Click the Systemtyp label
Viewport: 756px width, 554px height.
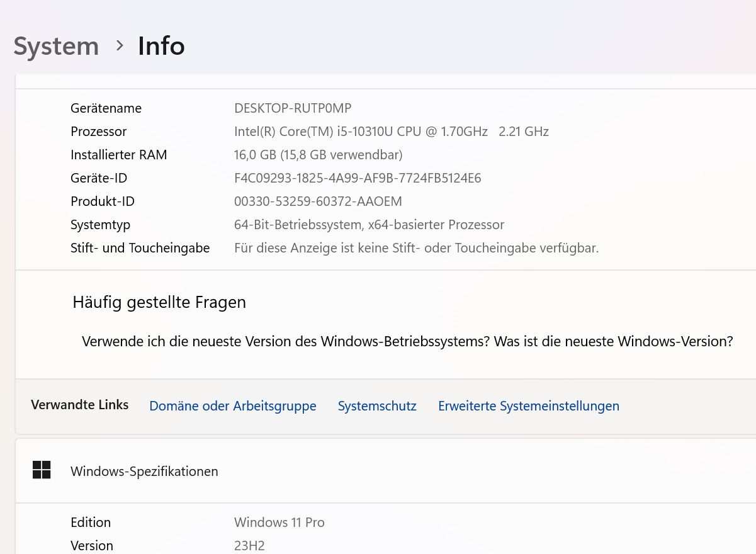(x=100, y=225)
